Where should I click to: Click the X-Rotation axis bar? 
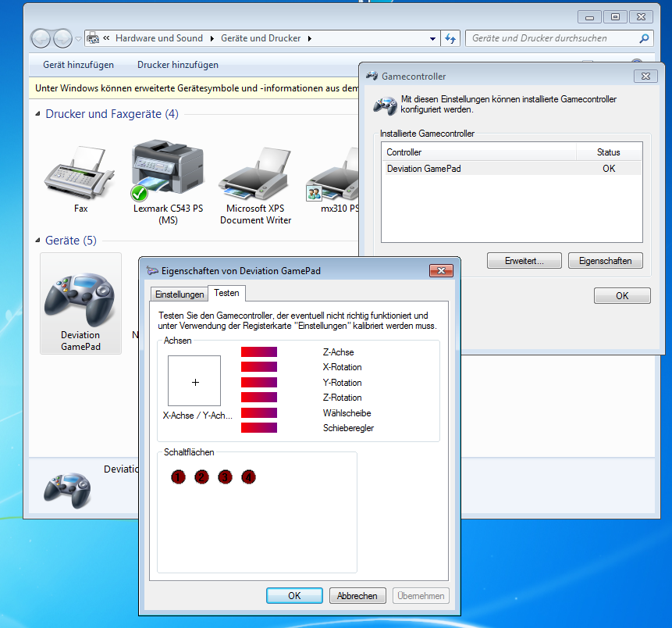(x=259, y=367)
